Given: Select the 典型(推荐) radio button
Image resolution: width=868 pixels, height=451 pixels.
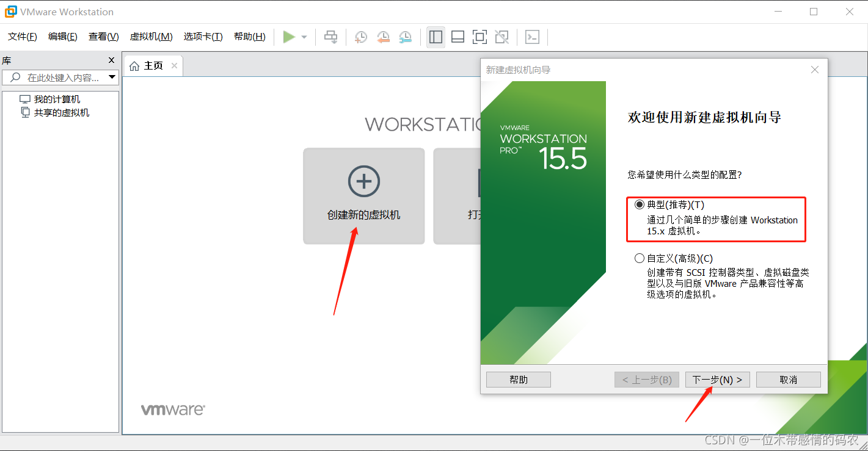Looking at the screenshot, I should point(640,205).
